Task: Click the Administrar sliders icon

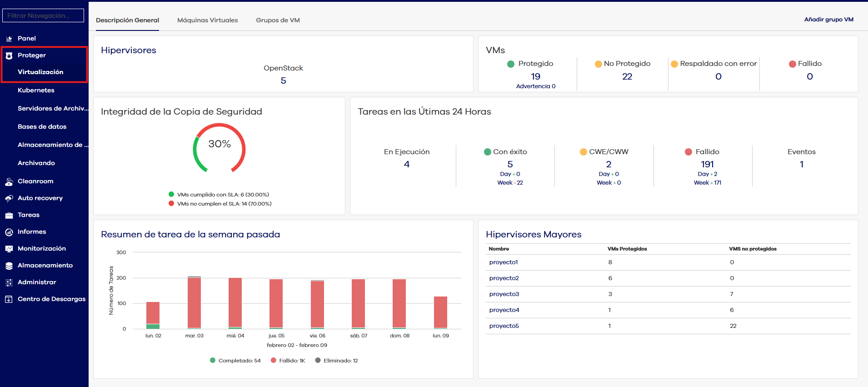Action: [9, 282]
